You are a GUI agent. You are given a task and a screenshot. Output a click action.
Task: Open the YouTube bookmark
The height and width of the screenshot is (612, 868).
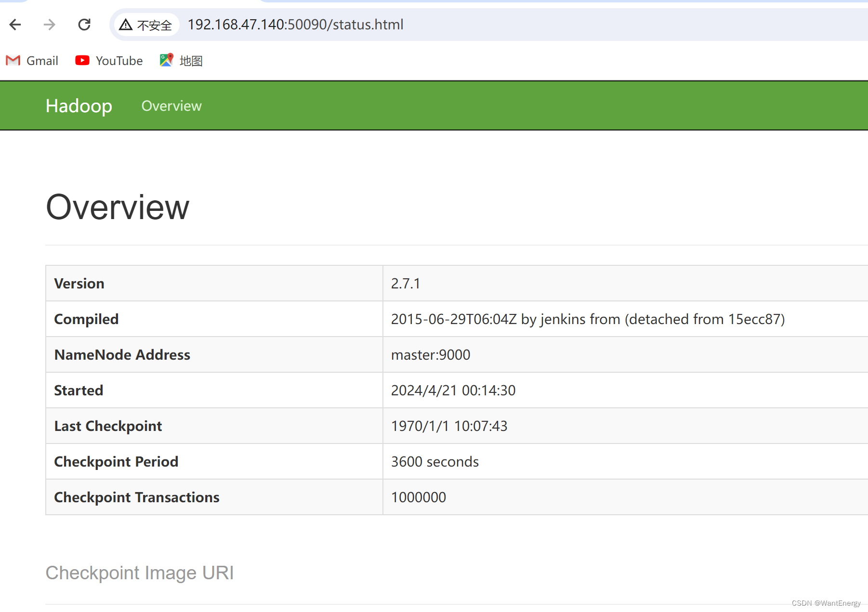coord(109,61)
